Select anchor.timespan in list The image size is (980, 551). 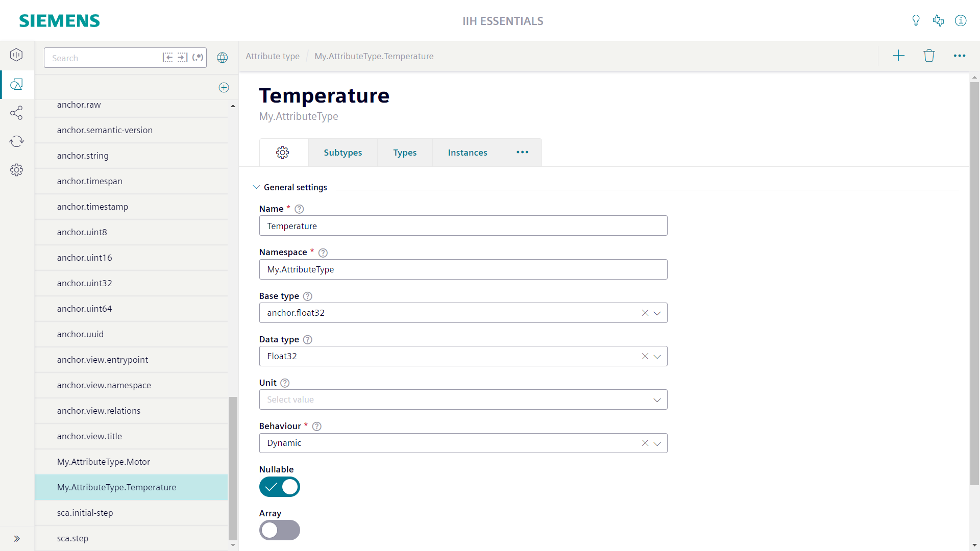coord(131,181)
